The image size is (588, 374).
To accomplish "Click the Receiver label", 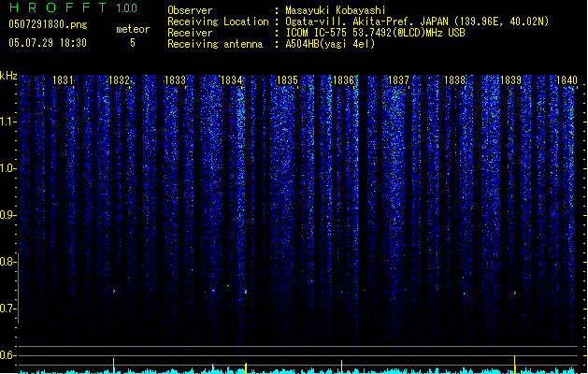I will tap(190, 33).
